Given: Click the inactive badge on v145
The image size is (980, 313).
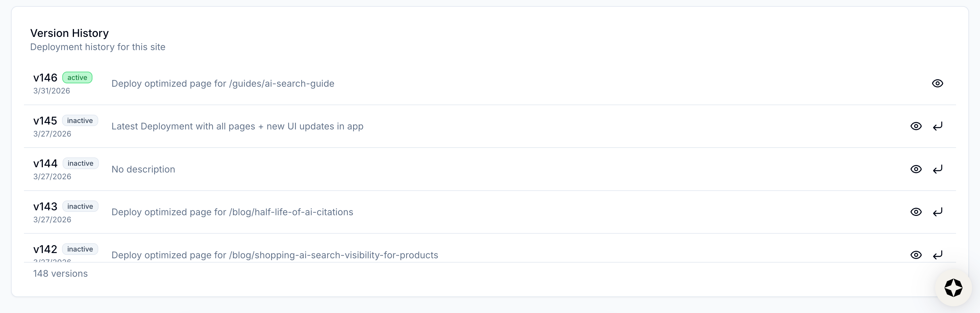Looking at the screenshot, I should coord(80,121).
